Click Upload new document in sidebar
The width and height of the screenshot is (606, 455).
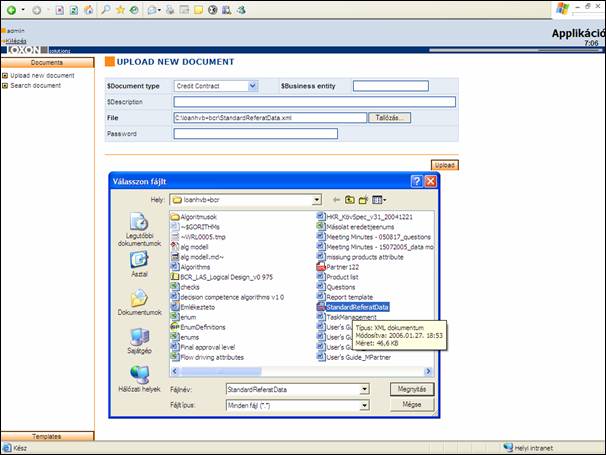[x=42, y=75]
